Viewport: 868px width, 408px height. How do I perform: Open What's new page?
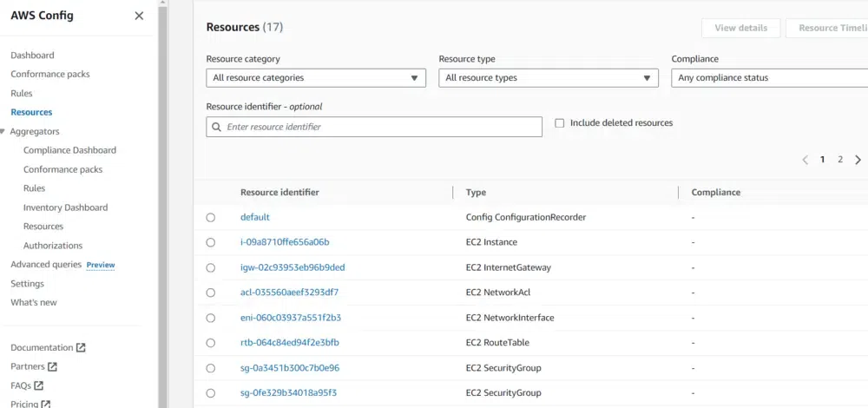click(x=34, y=302)
